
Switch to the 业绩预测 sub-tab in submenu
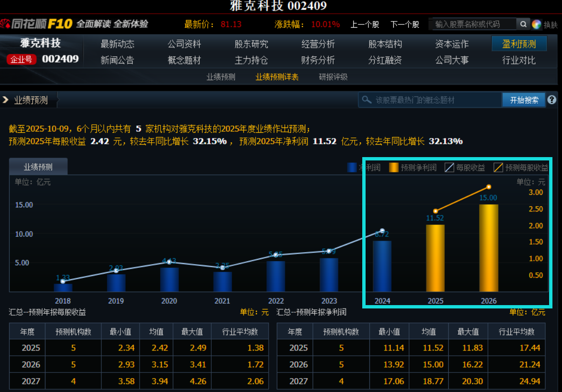click(221, 77)
